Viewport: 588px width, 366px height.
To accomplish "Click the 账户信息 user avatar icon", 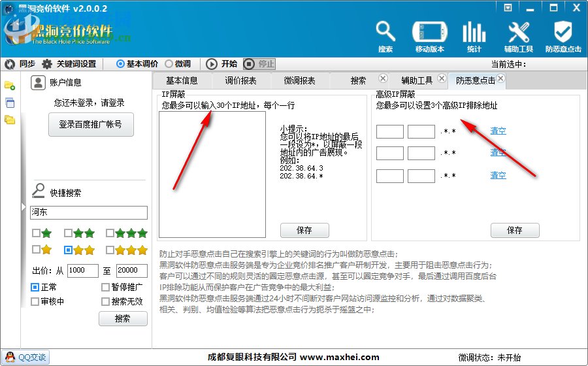I will pos(38,82).
